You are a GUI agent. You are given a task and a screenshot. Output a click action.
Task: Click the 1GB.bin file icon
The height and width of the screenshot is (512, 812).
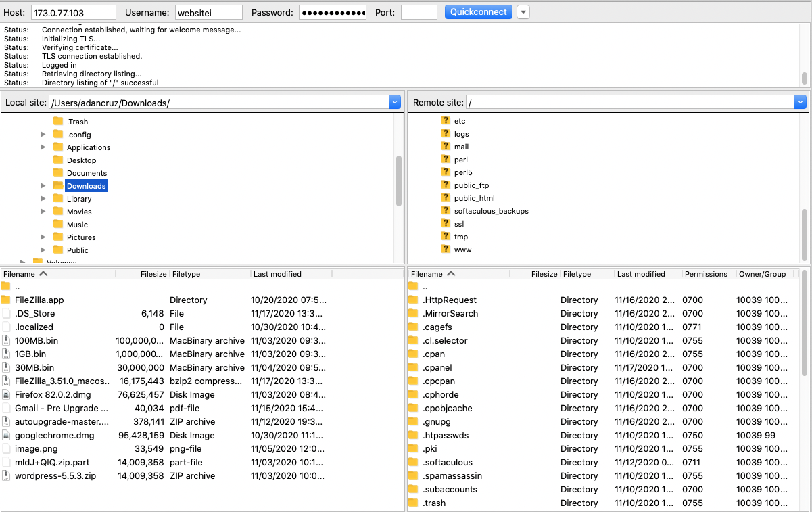coord(6,354)
